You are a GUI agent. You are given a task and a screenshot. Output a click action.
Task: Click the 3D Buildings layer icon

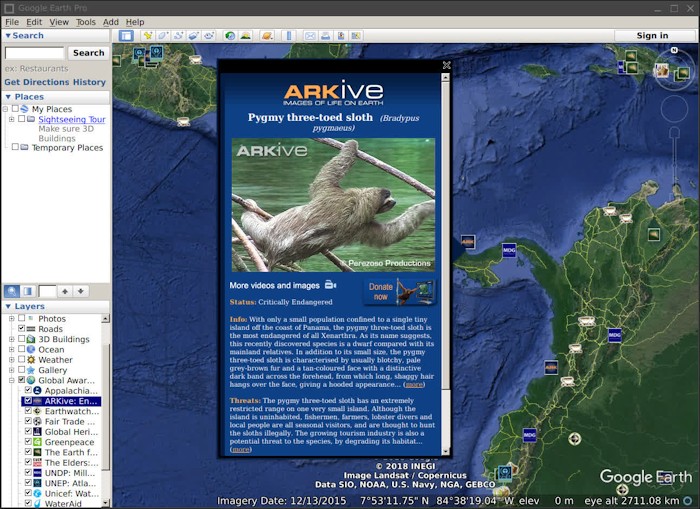31,339
